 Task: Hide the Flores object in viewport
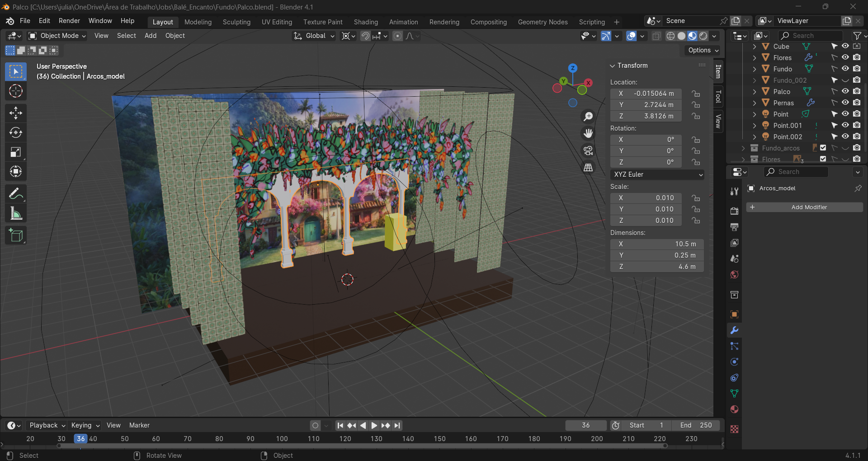coord(845,57)
